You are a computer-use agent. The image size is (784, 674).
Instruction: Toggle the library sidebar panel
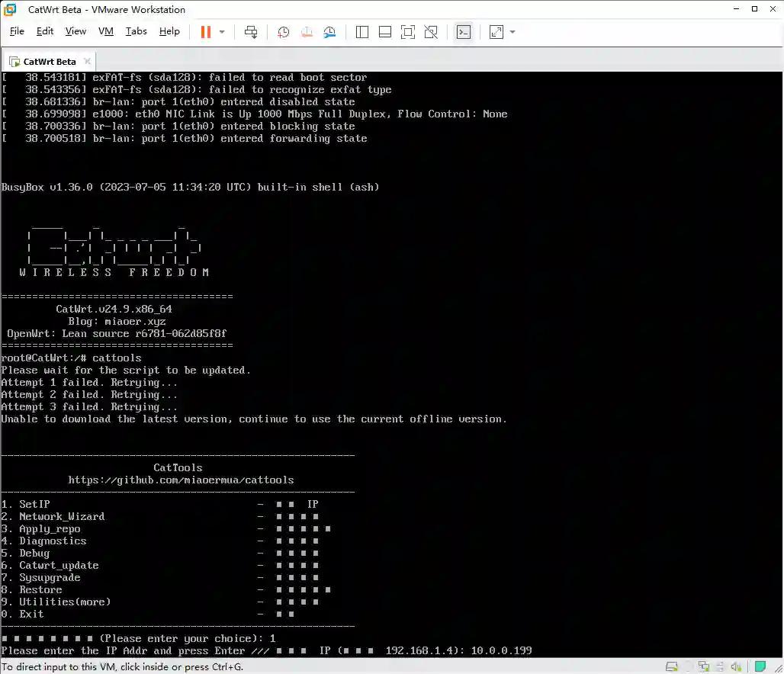click(362, 32)
